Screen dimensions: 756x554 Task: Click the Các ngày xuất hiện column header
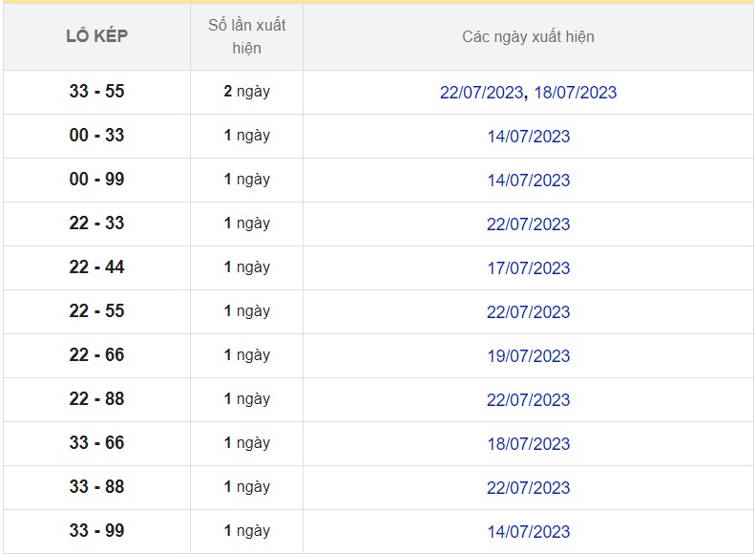(x=528, y=36)
